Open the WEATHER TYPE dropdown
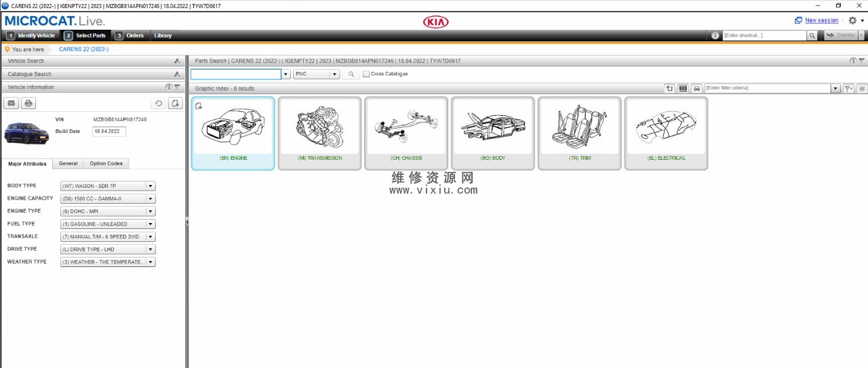This screenshot has height=368, width=868. (151, 262)
